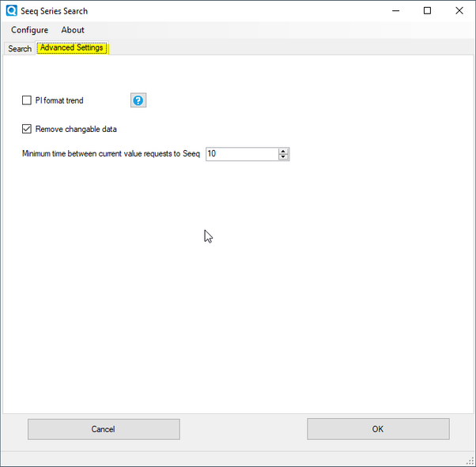Image resolution: width=476 pixels, height=467 pixels.
Task: Switch to the Search tab
Action: pyautogui.click(x=20, y=48)
